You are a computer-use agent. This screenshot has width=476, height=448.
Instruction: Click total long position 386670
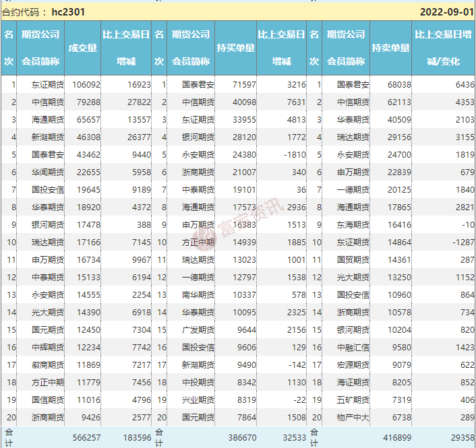242,438
